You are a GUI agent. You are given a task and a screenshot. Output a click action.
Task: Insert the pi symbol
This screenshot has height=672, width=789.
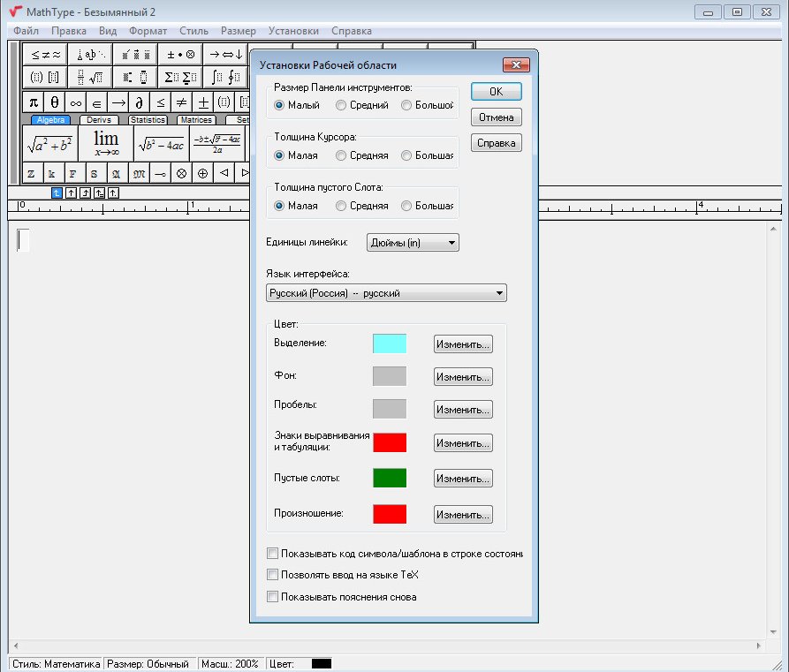click(x=34, y=102)
